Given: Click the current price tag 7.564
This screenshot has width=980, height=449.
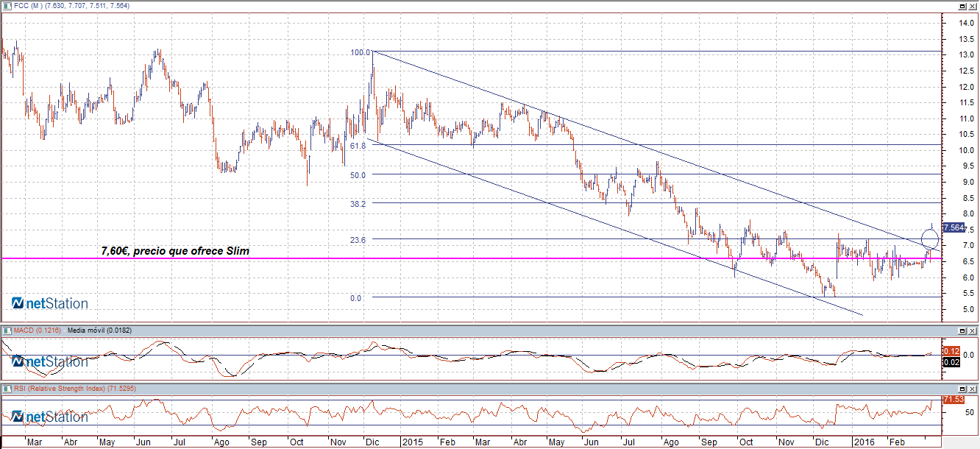Looking at the screenshot, I should click(953, 227).
